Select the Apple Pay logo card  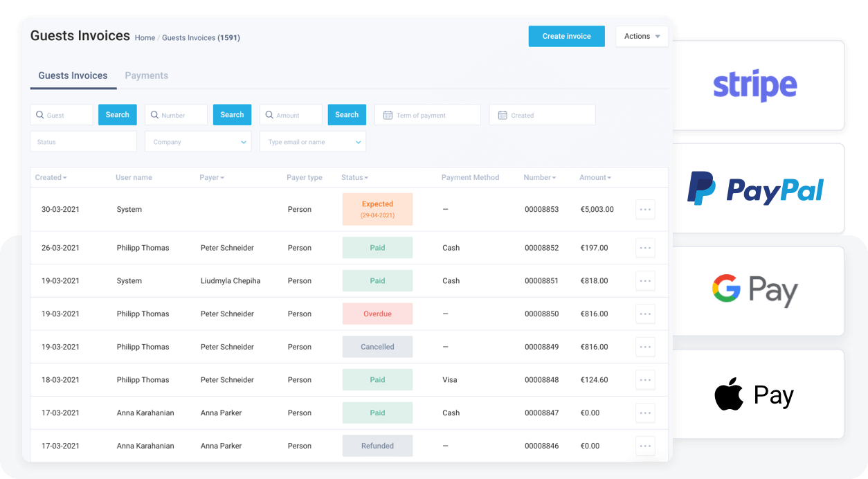click(x=759, y=395)
